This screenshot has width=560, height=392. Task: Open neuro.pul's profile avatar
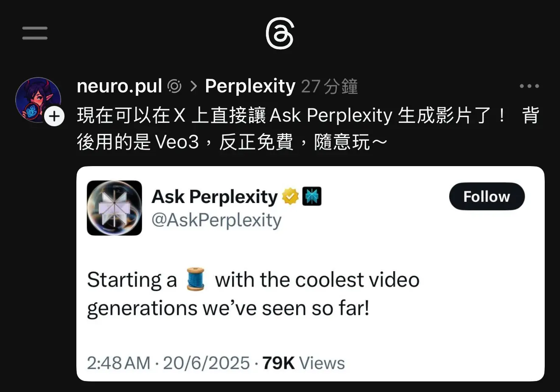coord(38,100)
